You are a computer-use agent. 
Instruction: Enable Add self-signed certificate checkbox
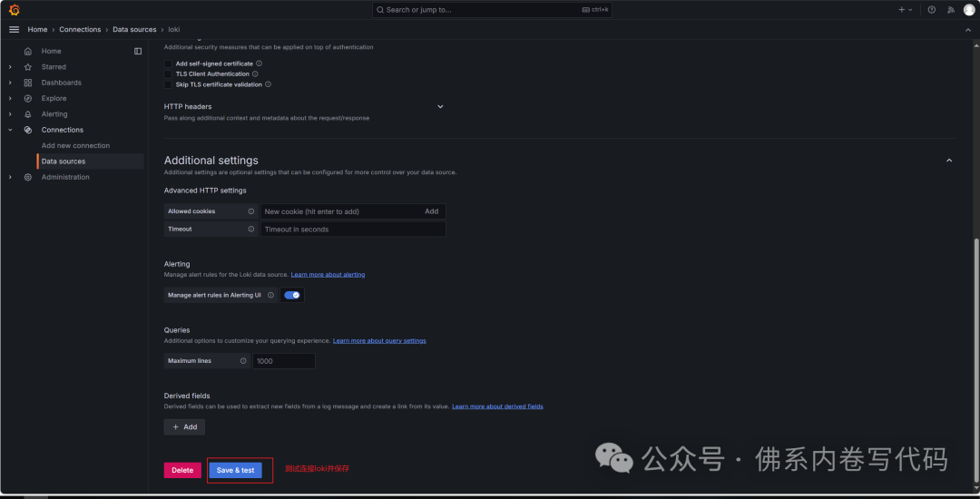168,64
